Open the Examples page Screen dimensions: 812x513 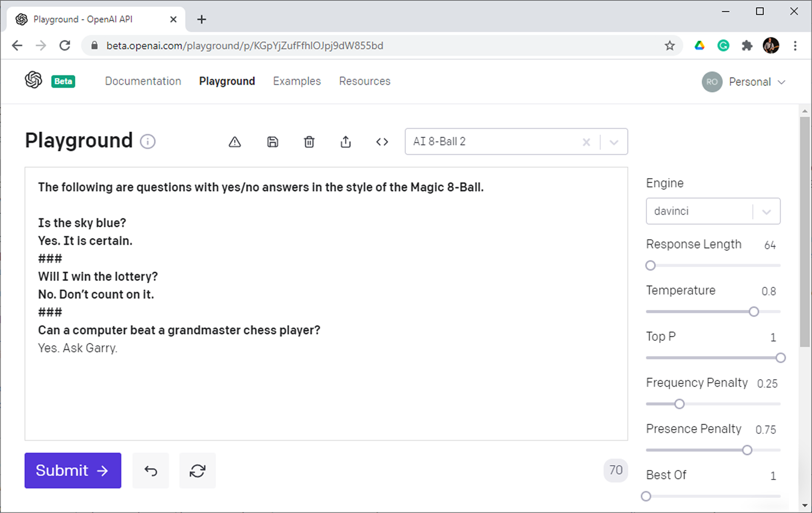click(x=297, y=81)
